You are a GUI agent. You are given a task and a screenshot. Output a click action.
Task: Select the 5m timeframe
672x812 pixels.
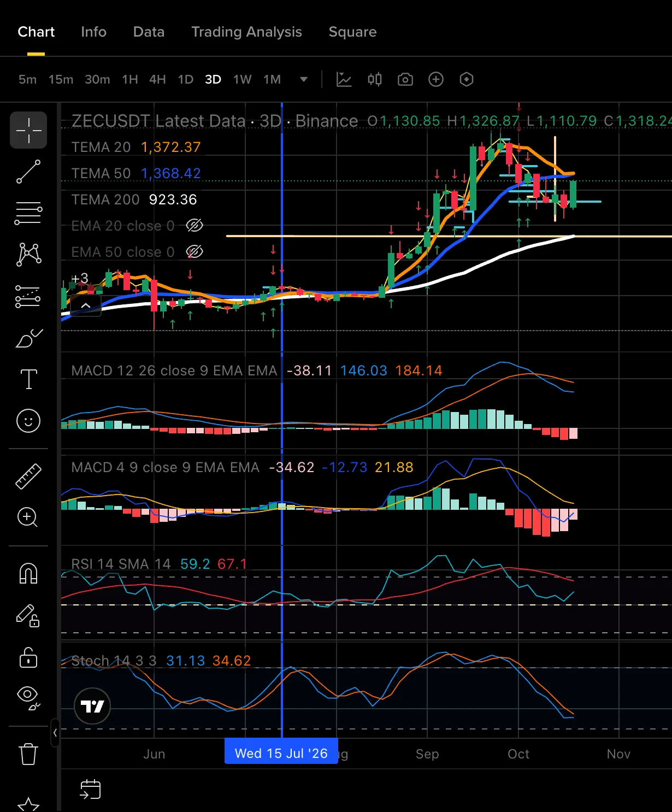(27, 80)
